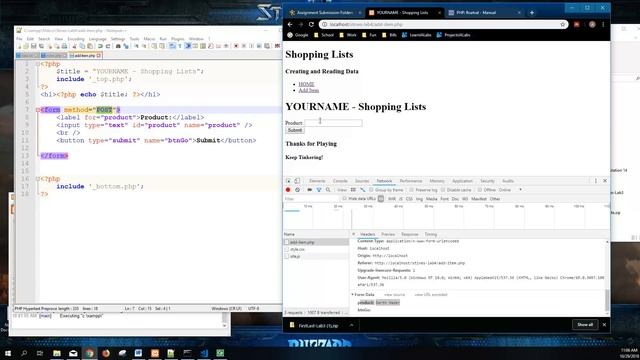Click the Notepad++ New file toolbar icon
Viewport: 640px width, 360px height.
click(x=19, y=46)
